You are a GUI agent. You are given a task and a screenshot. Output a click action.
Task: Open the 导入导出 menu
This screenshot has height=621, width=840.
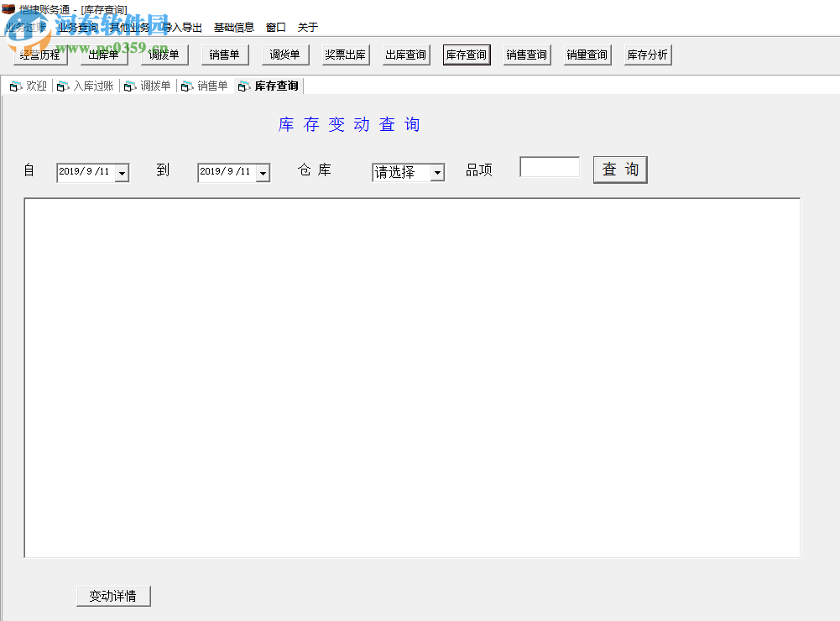(182, 28)
